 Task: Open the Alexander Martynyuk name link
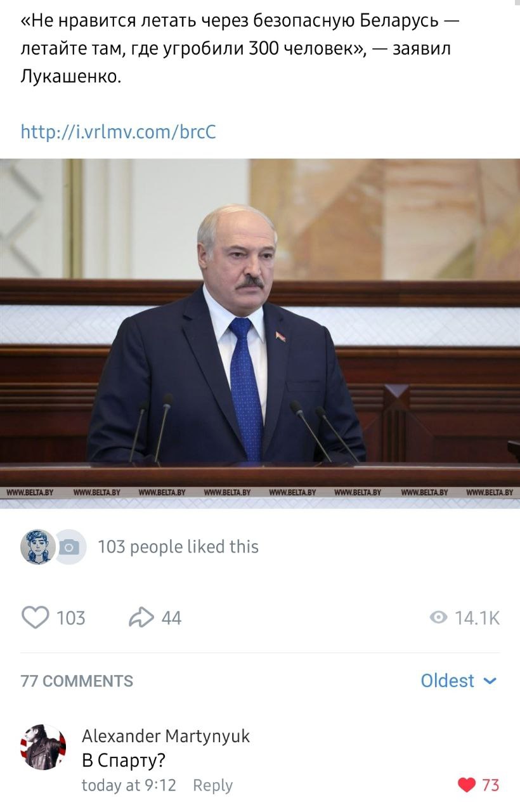166,736
